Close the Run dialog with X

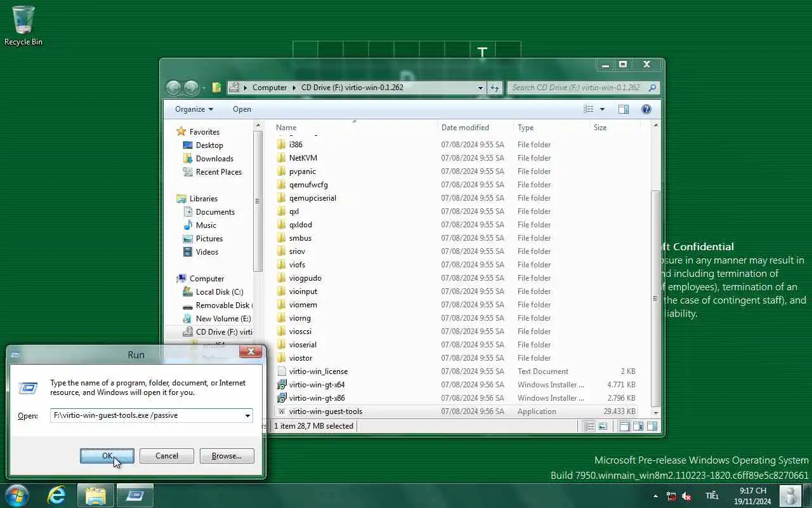251,351
